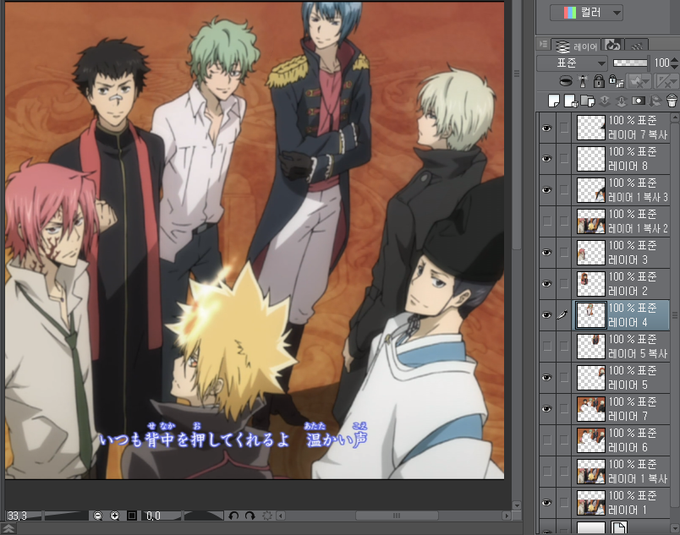Open the layer panel menu icon

click(x=543, y=45)
